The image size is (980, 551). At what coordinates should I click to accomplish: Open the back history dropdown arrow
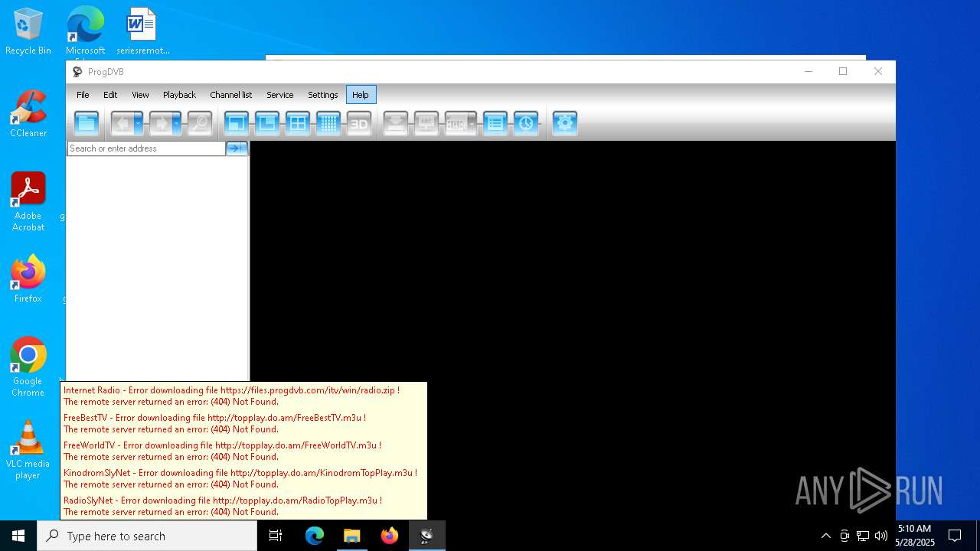[x=139, y=123]
